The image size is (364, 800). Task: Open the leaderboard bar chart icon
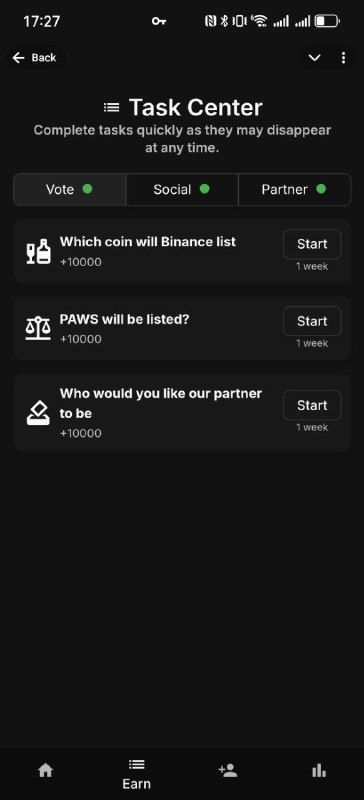coord(319,770)
